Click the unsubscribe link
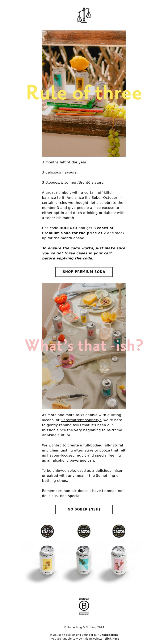 109,635
